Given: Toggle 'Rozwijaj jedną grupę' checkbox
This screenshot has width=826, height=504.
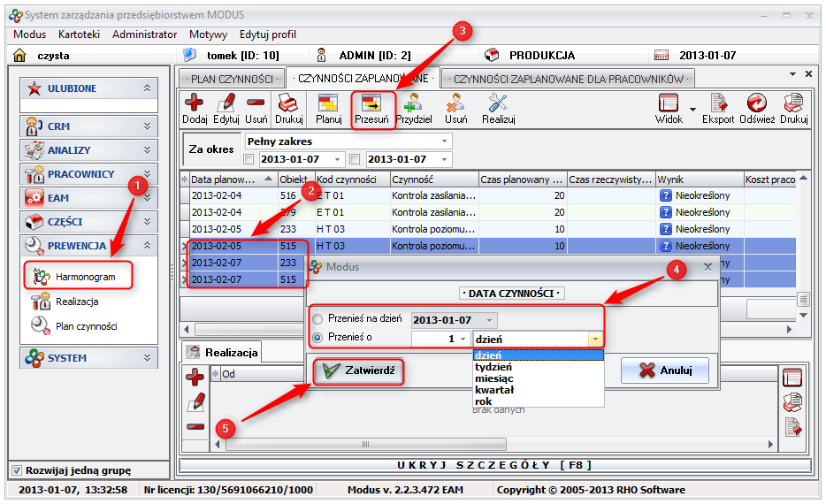Looking at the screenshot, I should pyautogui.click(x=17, y=470).
